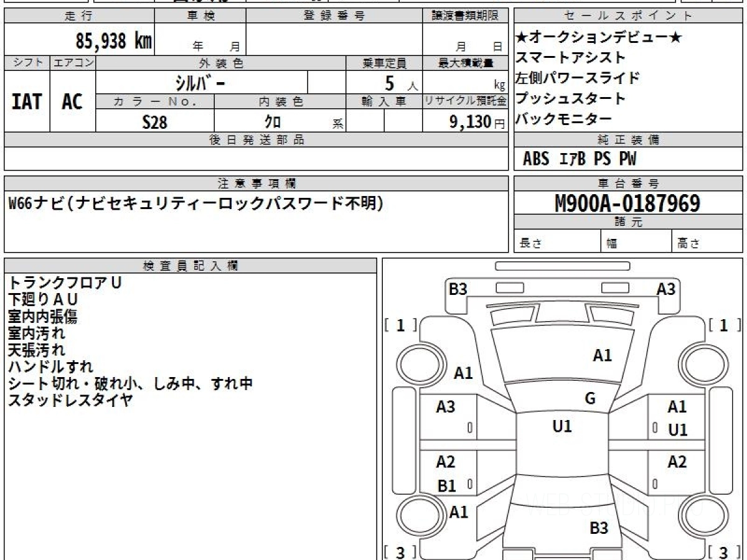Viewport: 747px width, 560px height.
Task: Select the W66ナビ password note
Action: click(197, 203)
